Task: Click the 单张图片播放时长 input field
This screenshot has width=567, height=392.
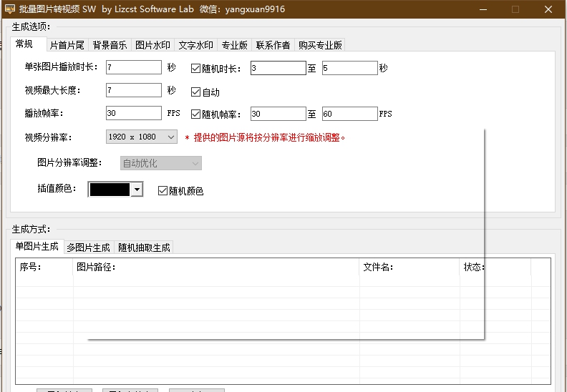Action: (x=134, y=67)
